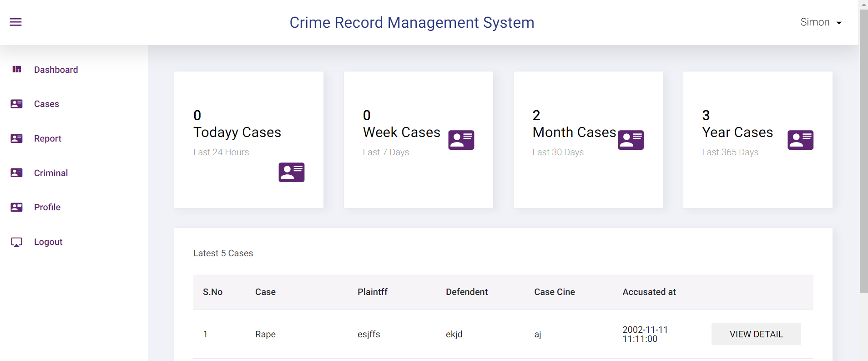Click the Crime Record Management System title
The height and width of the screenshot is (361, 868).
[x=412, y=22]
